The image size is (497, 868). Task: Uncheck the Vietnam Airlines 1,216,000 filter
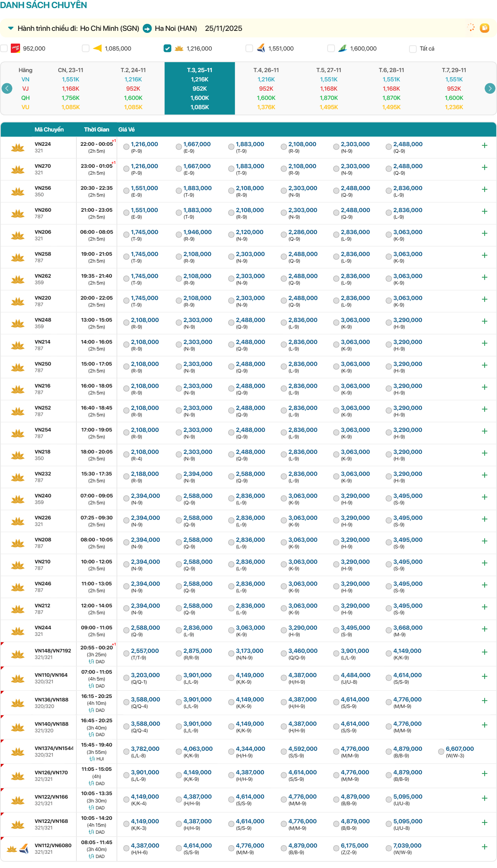pos(167,48)
